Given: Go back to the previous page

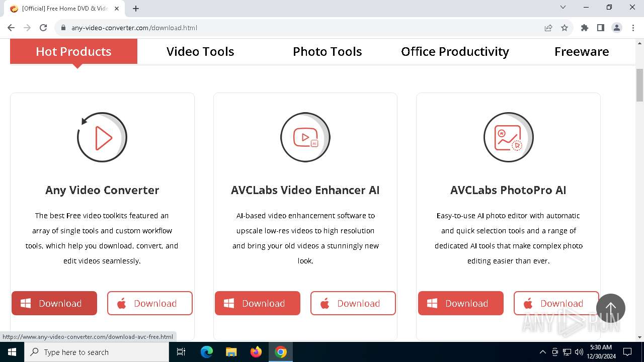Looking at the screenshot, I should click(x=11, y=28).
